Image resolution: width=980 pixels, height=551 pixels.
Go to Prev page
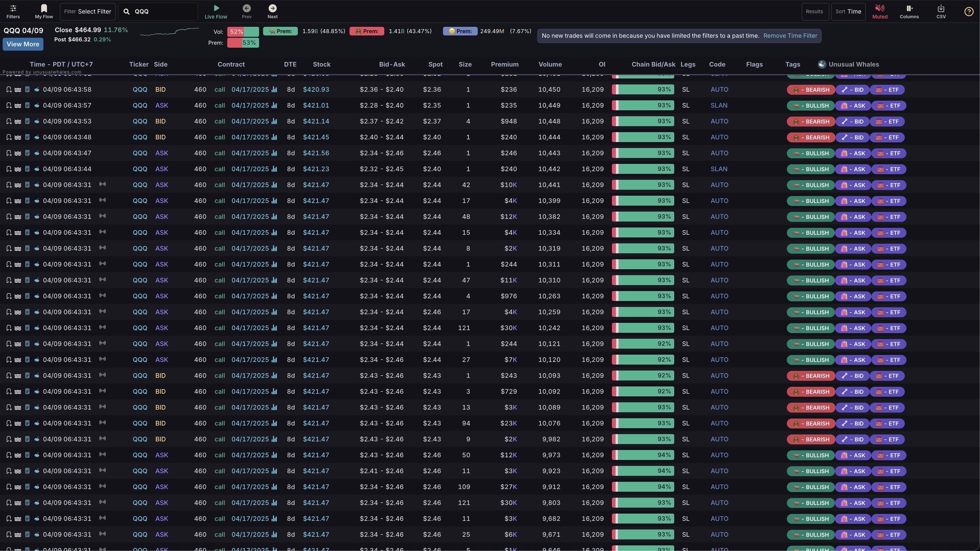tap(246, 11)
